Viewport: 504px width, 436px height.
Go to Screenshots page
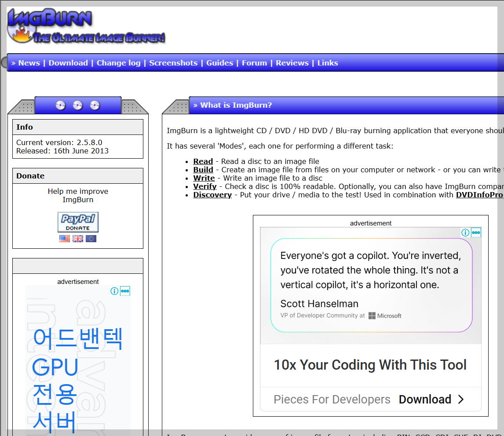click(x=173, y=63)
